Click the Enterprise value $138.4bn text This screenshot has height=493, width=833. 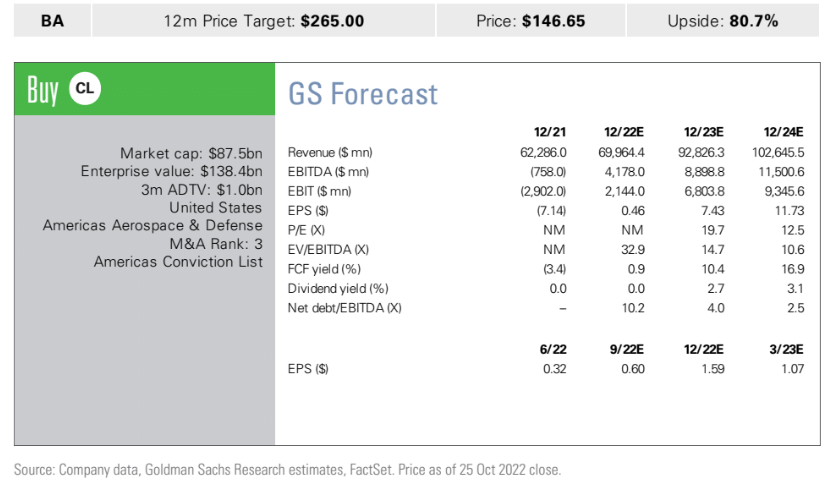[x=171, y=171]
